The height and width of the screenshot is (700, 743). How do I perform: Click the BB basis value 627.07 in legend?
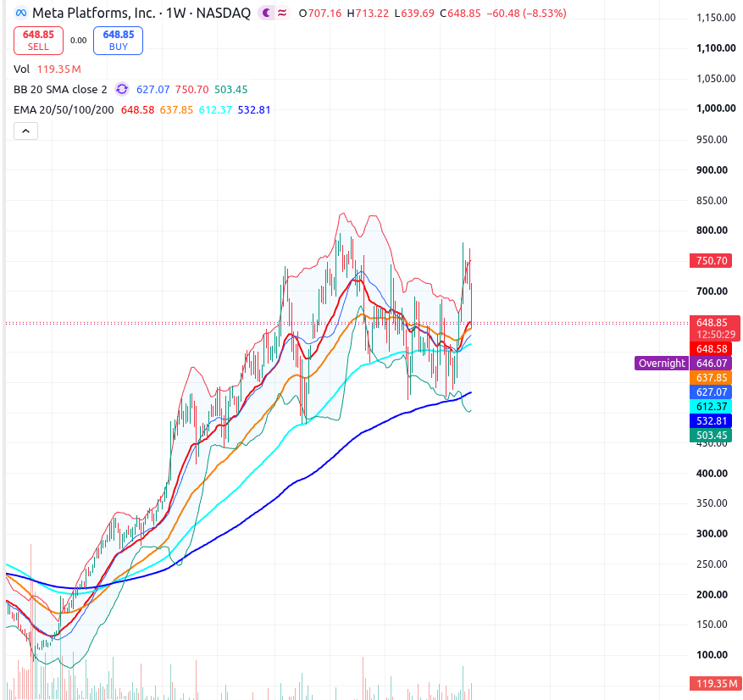point(152,89)
